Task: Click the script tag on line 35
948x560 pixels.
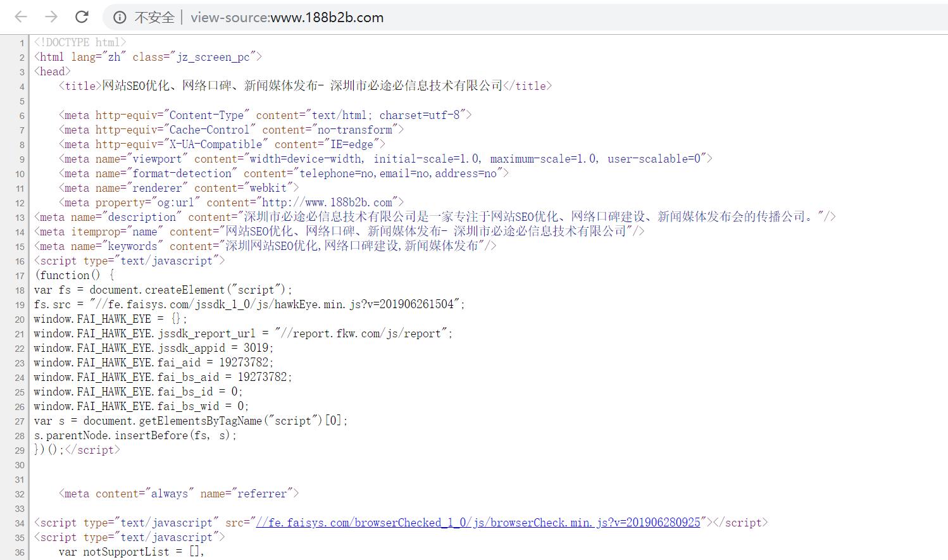Action: pos(129,537)
